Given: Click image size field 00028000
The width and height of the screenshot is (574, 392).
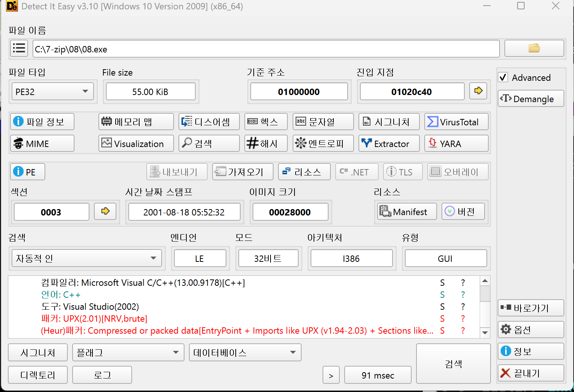Looking at the screenshot, I should [x=290, y=212].
